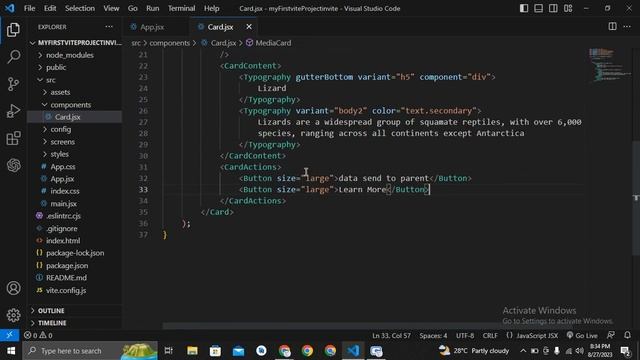Click the Go Live status bar button
Image resolution: width=640 pixels, height=360 pixels.
[582, 336]
